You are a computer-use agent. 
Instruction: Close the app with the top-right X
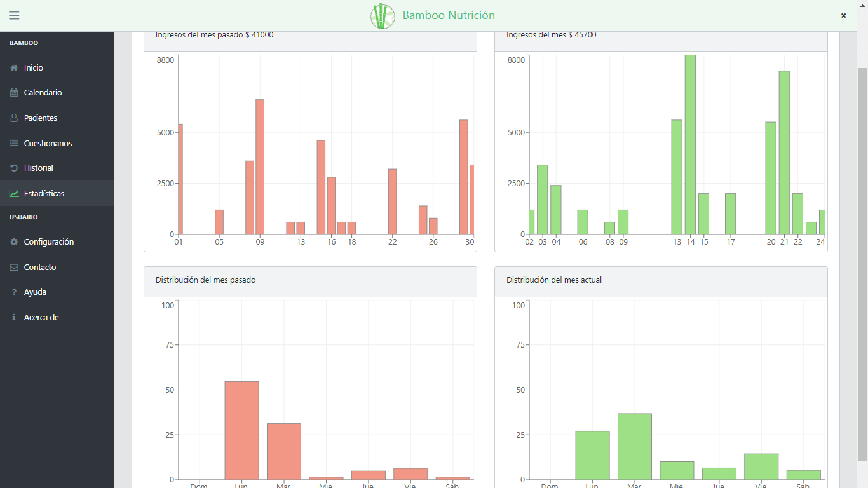point(844,15)
